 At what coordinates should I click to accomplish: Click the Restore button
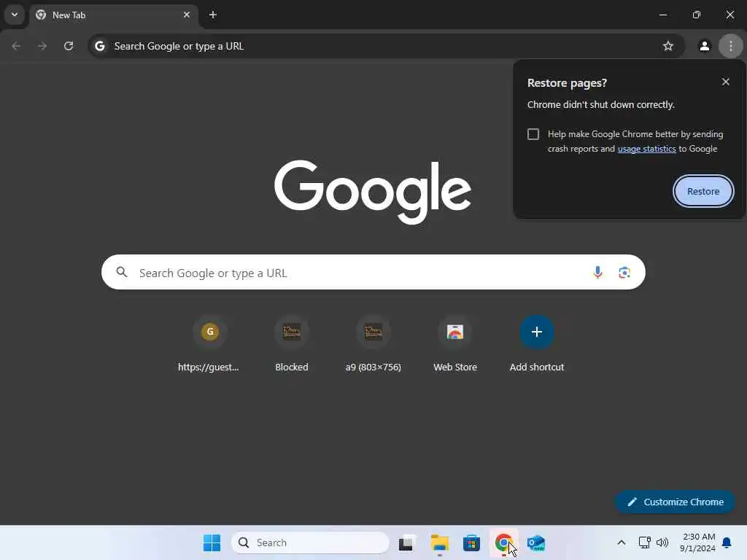(x=703, y=192)
